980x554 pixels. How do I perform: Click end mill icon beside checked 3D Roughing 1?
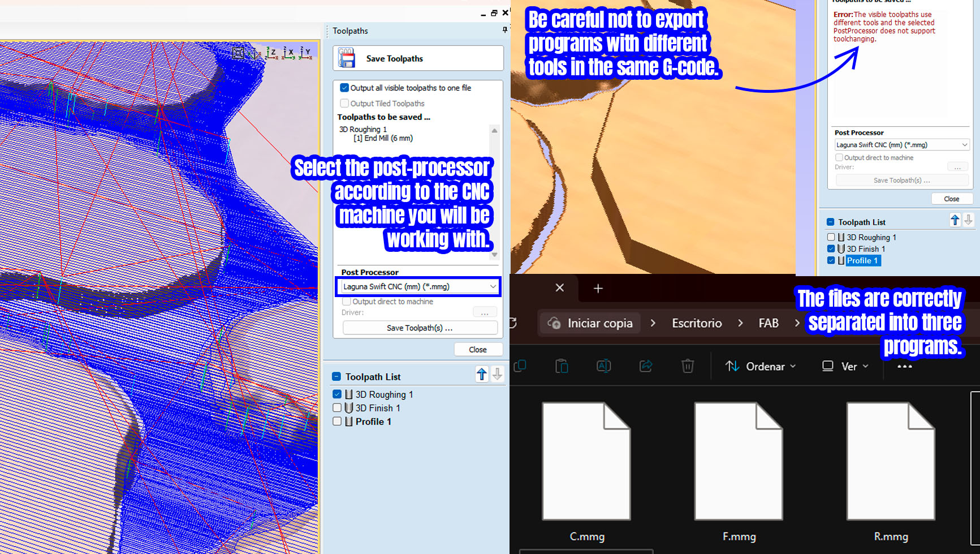click(348, 394)
